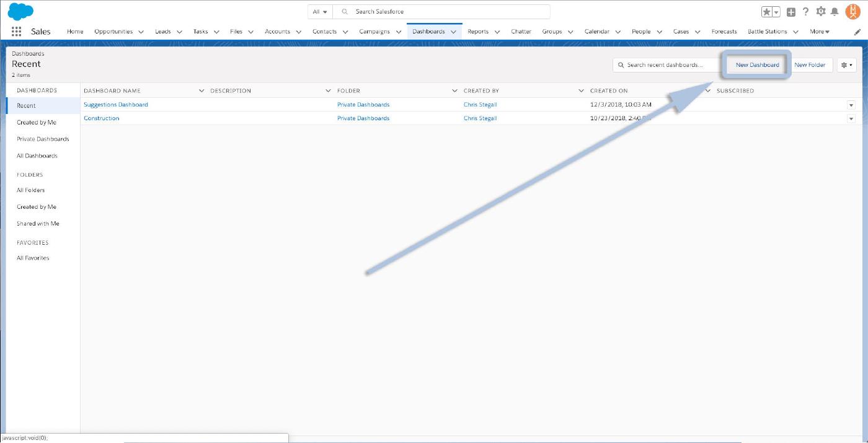Open the Favorites star icon
This screenshot has width=868, height=443.
[x=767, y=12]
